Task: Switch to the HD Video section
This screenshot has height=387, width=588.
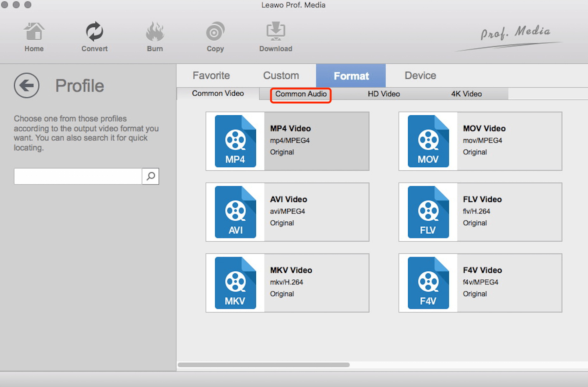Action: click(x=383, y=94)
